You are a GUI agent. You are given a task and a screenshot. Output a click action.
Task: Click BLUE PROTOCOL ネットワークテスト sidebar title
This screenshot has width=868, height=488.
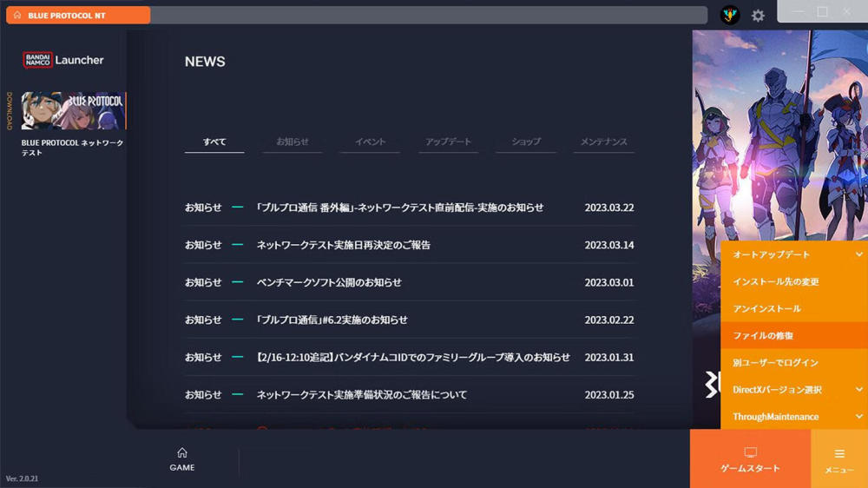pyautogui.click(x=73, y=148)
